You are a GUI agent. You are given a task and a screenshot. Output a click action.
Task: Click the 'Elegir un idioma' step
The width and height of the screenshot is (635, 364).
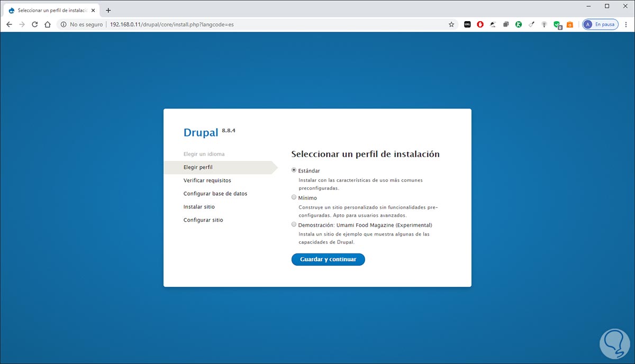coord(204,154)
